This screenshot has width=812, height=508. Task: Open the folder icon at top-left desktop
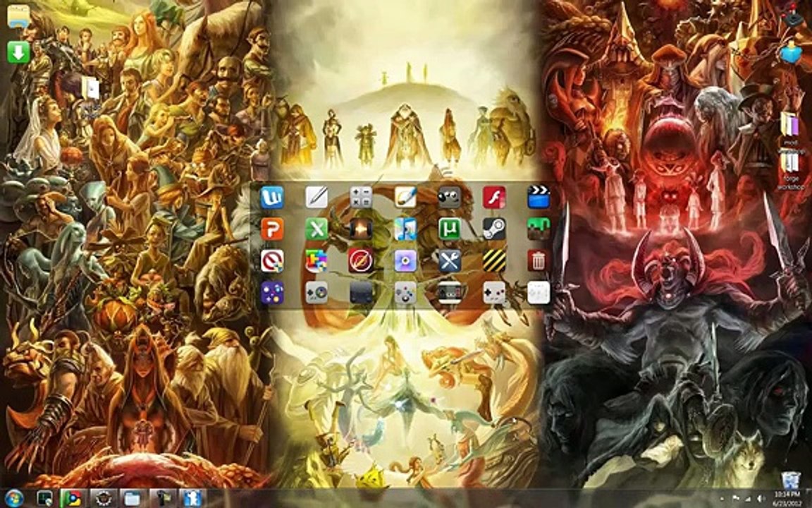pos(18,16)
